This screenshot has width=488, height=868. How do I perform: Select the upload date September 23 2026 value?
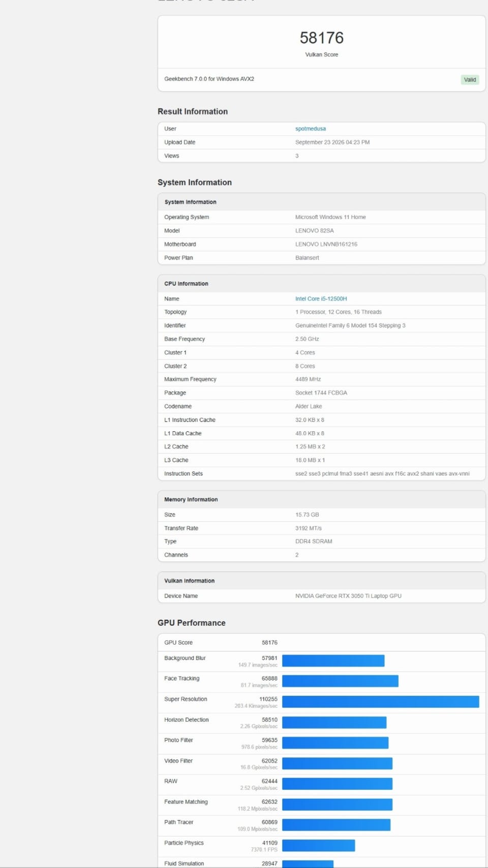click(x=332, y=142)
